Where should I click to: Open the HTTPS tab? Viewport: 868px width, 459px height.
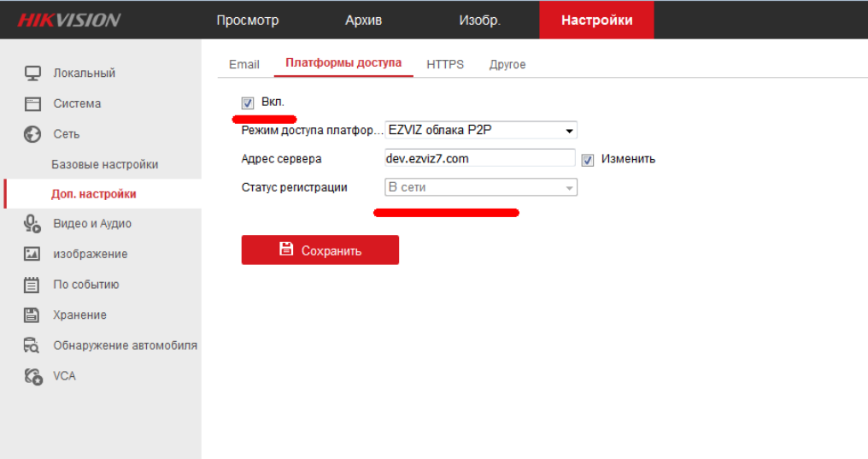click(x=445, y=65)
